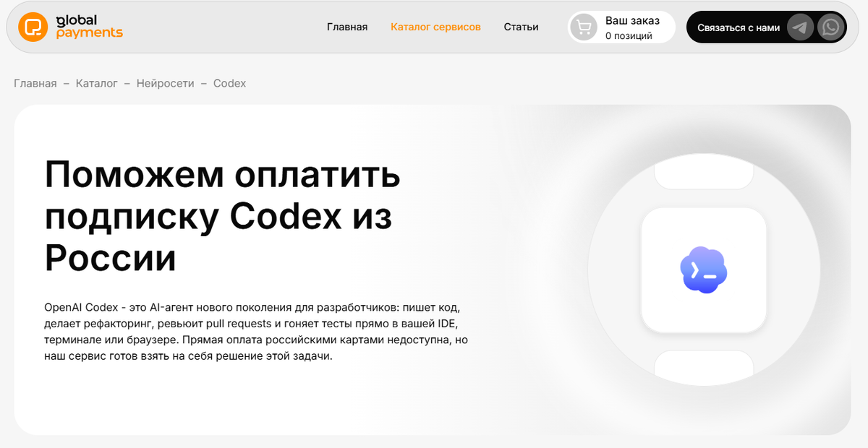Viewport: 868px width, 448px height.
Task: Open the WhatsApp contact icon
Action: [830, 27]
